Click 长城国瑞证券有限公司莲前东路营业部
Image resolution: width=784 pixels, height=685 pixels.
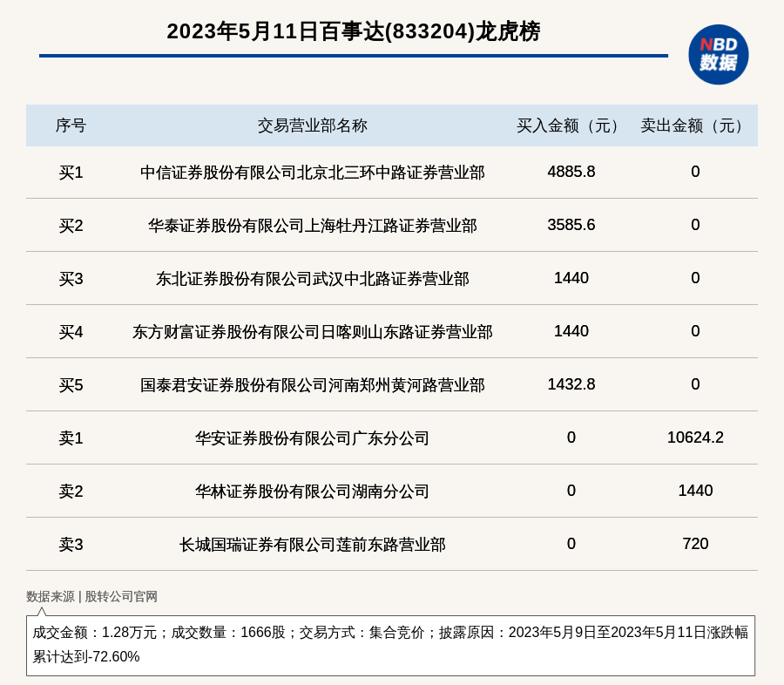[313, 545]
